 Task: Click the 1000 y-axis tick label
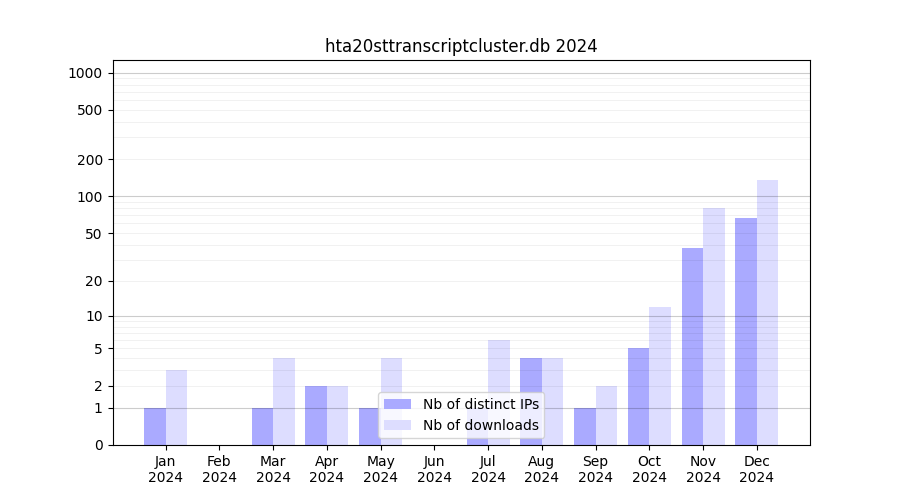85,73
